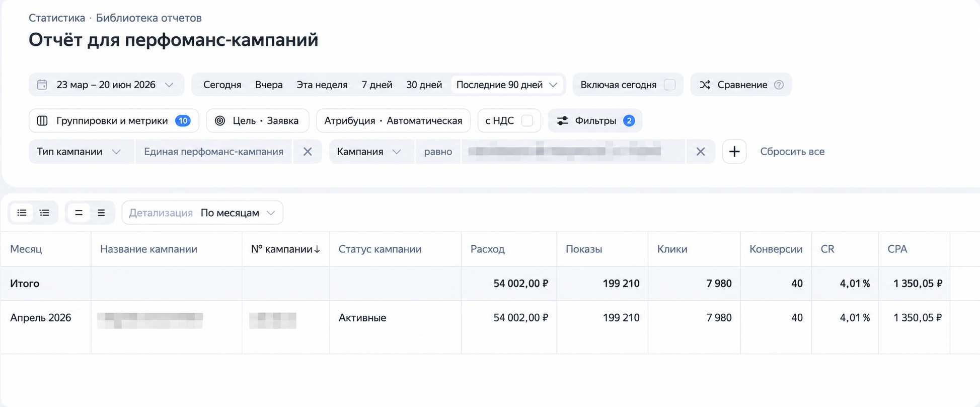Image resolution: width=980 pixels, height=407 pixels.
Task: Expand the 23 мар – 20 июн 2026 date dropdown
Action: [107, 85]
